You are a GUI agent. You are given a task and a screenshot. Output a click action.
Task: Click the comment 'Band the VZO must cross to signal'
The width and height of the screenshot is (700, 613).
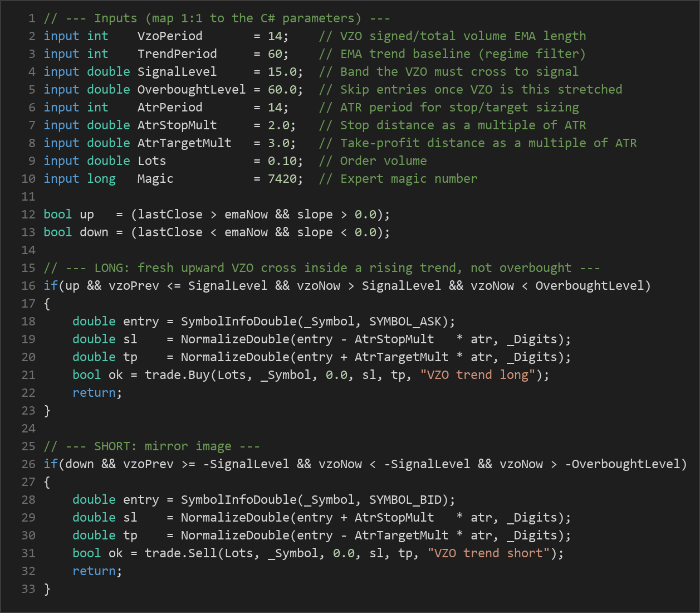(x=459, y=72)
